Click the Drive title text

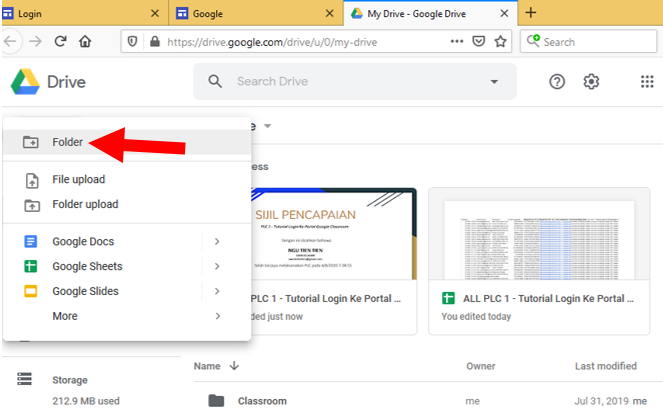[x=66, y=82]
